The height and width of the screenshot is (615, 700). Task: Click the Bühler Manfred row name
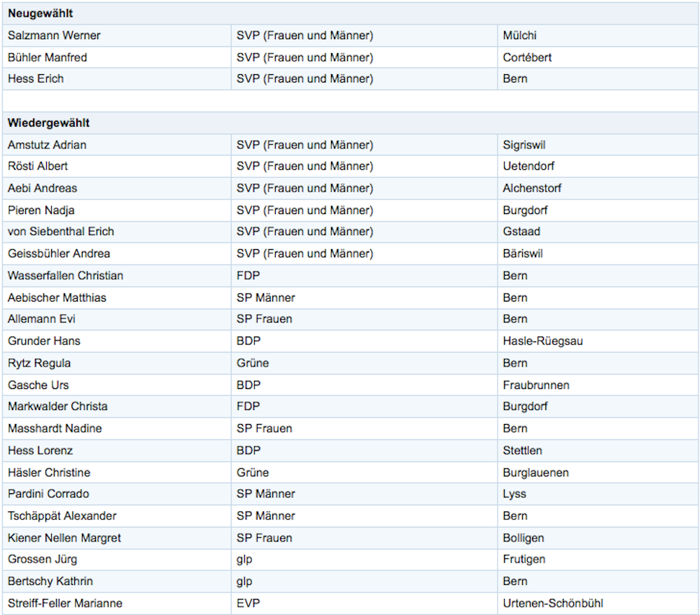(x=48, y=57)
